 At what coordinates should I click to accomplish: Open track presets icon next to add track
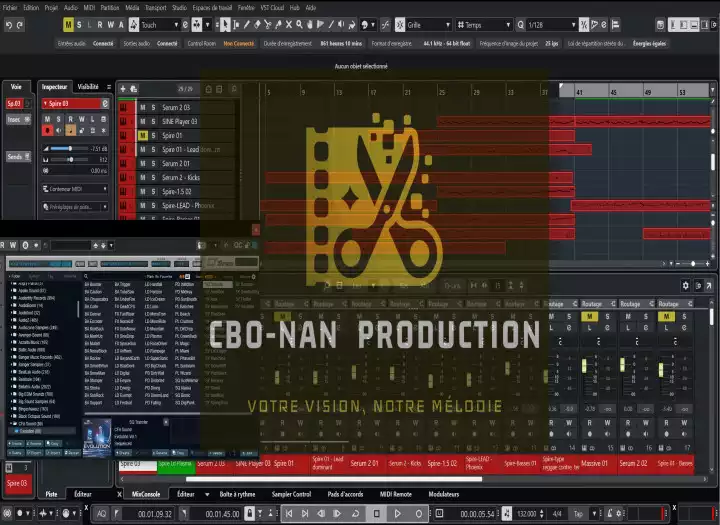(x=134, y=89)
